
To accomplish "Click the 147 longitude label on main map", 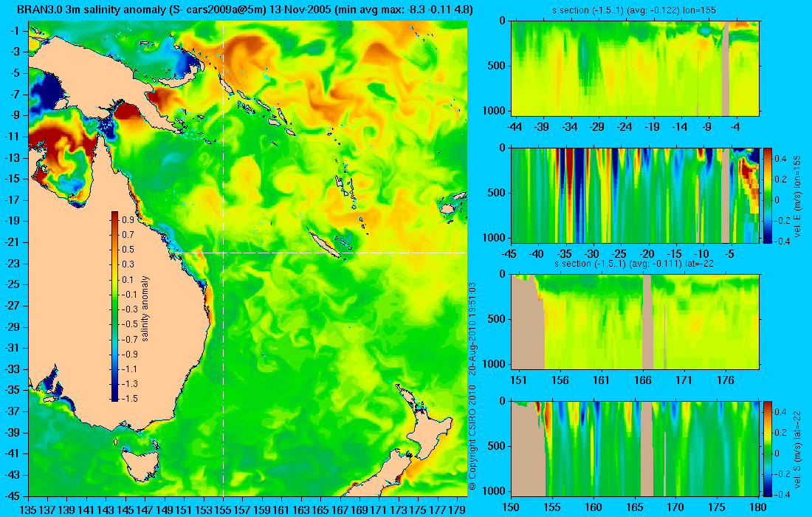I will pyautogui.click(x=145, y=510).
